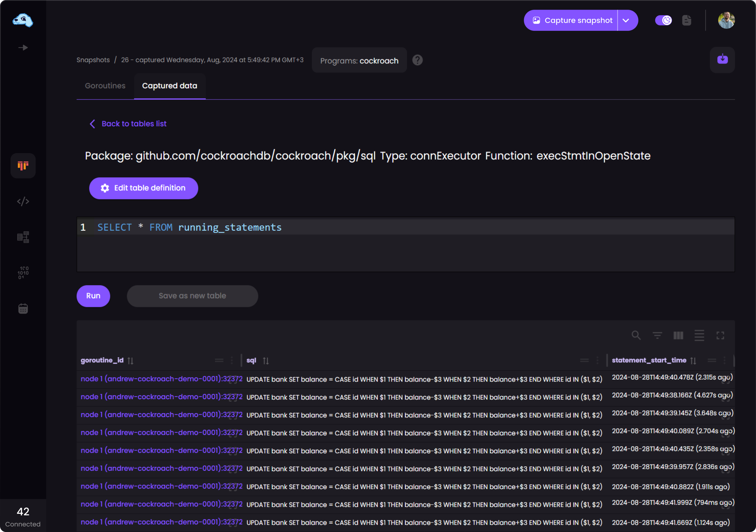Open goroutine link in the 4.627s ago row
756x532 pixels.
(161, 397)
